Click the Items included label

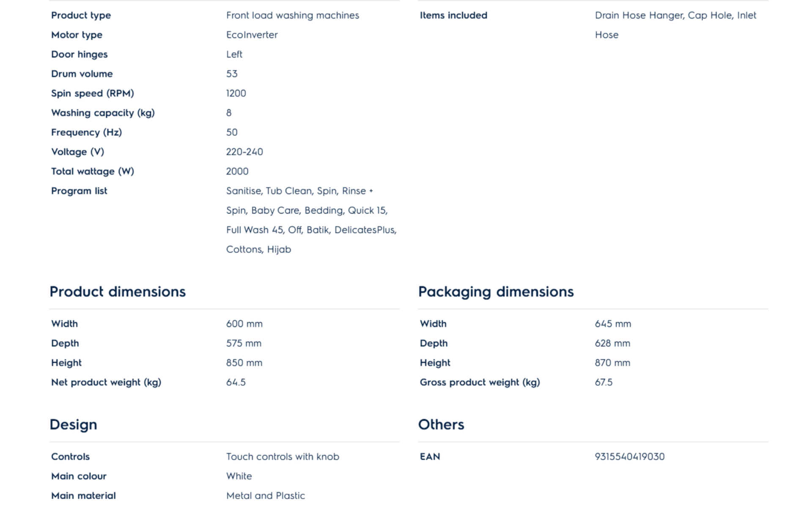click(453, 16)
